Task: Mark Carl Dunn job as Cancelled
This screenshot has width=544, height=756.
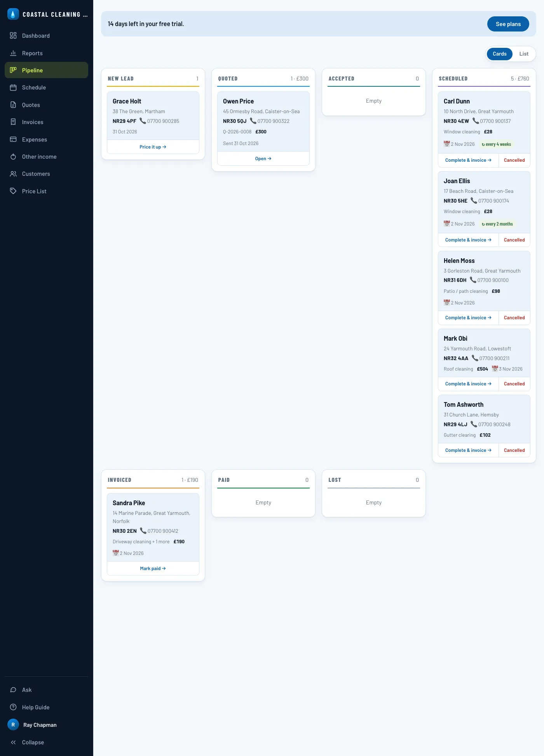Action: pos(514,160)
